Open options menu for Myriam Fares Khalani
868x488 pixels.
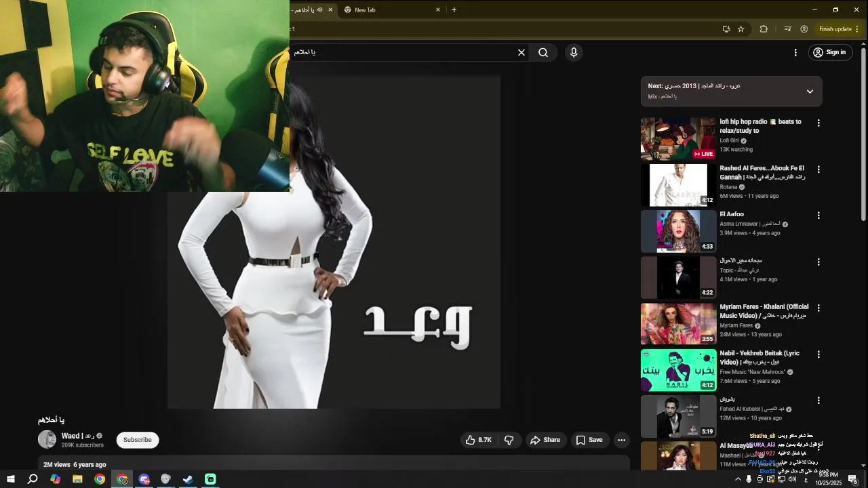coord(818,308)
